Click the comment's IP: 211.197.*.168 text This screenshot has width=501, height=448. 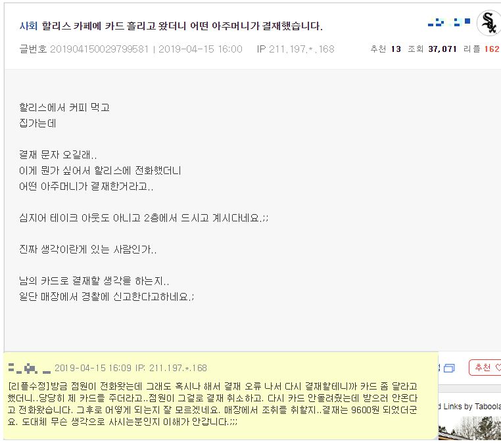[171, 368]
